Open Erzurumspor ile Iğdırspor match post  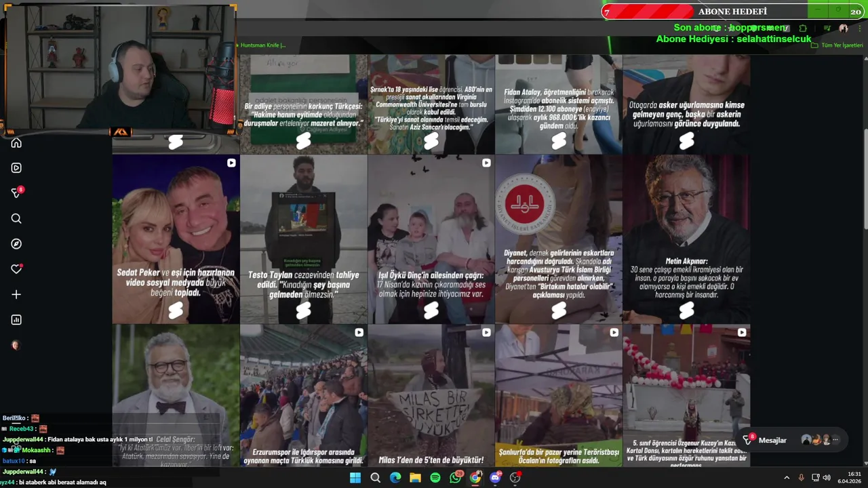[x=303, y=396]
